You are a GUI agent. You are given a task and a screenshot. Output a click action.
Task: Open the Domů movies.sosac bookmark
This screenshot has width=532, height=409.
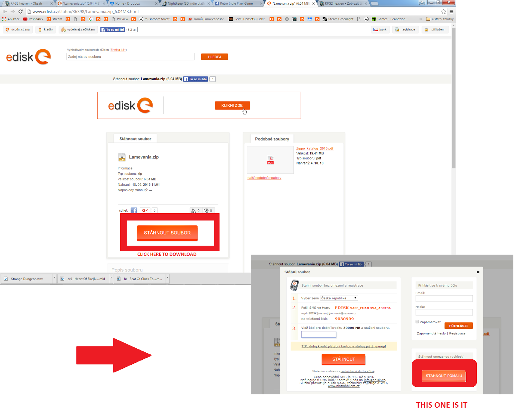(x=206, y=19)
